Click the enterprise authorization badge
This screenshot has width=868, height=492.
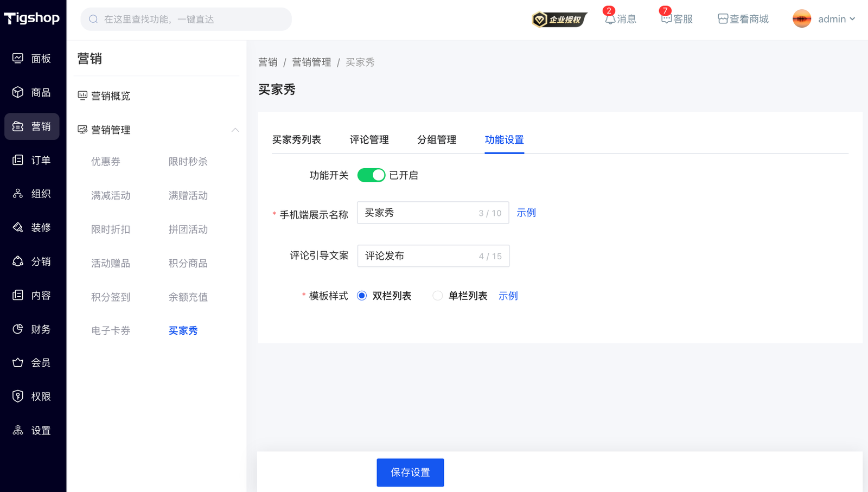pyautogui.click(x=559, y=20)
